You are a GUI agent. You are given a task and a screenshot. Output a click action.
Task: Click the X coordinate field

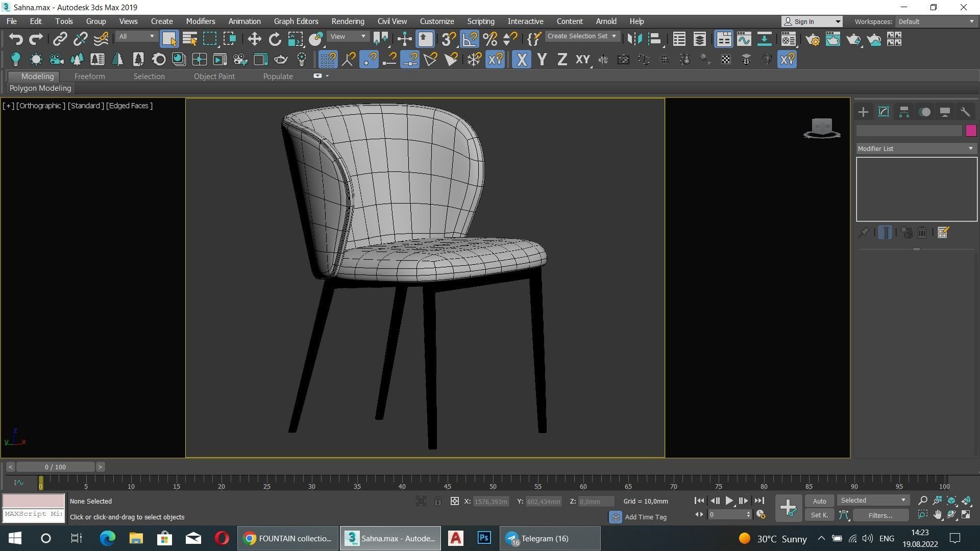point(491,502)
